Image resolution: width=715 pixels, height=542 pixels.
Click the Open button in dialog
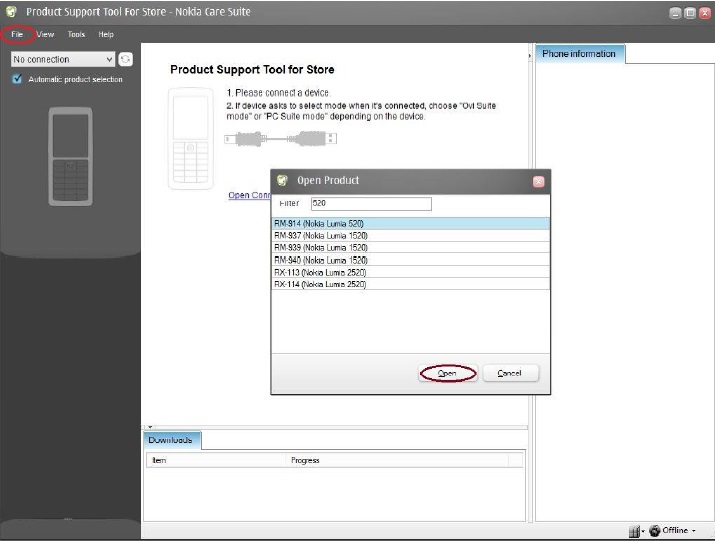[448, 373]
